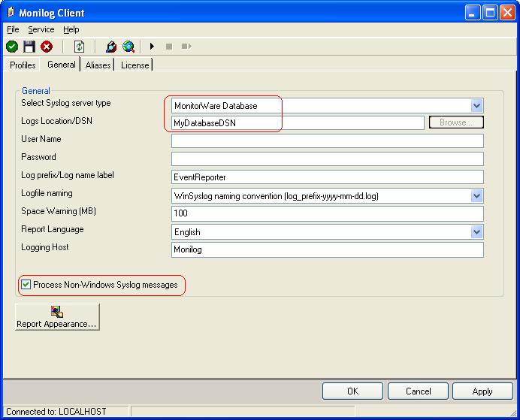The width and height of the screenshot is (520, 420).
Task: Expand the Logfile naming dropdown
Action: click(x=476, y=196)
